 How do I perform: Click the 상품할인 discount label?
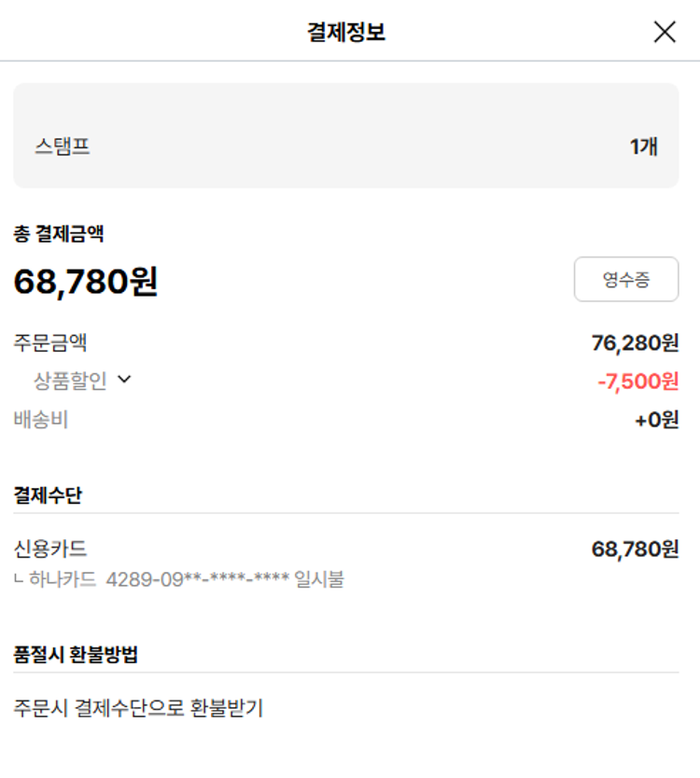[71, 381]
